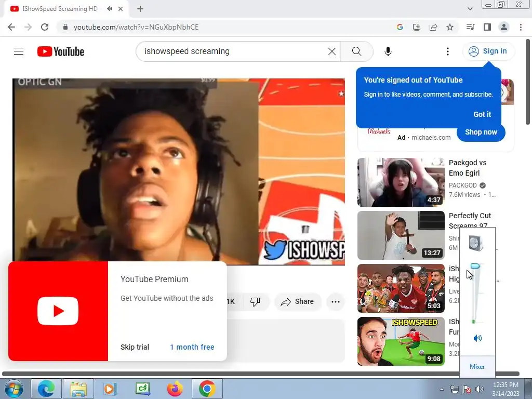This screenshot has width=532, height=399.
Task: Open Google icon in address bar
Action: pyautogui.click(x=400, y=27)
